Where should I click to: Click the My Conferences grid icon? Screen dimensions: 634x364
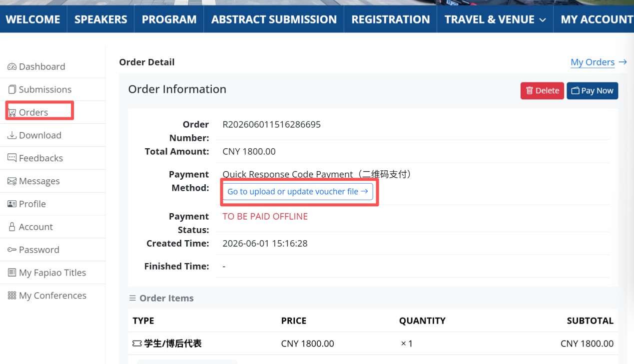(12, 296)
